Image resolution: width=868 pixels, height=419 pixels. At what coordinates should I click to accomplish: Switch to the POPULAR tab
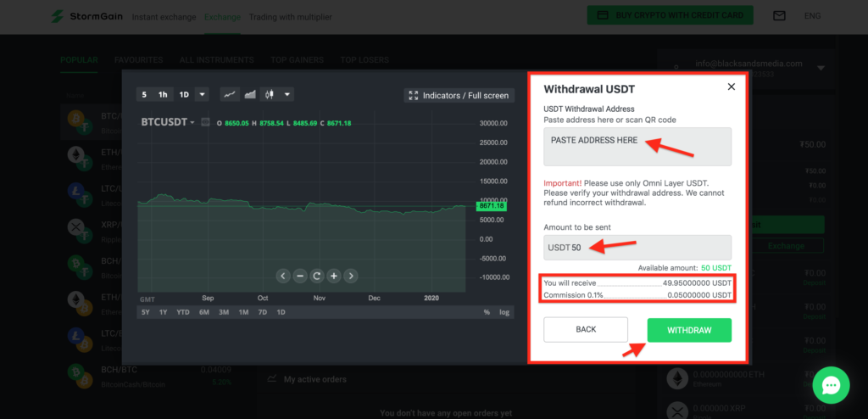tap(79, 60)
